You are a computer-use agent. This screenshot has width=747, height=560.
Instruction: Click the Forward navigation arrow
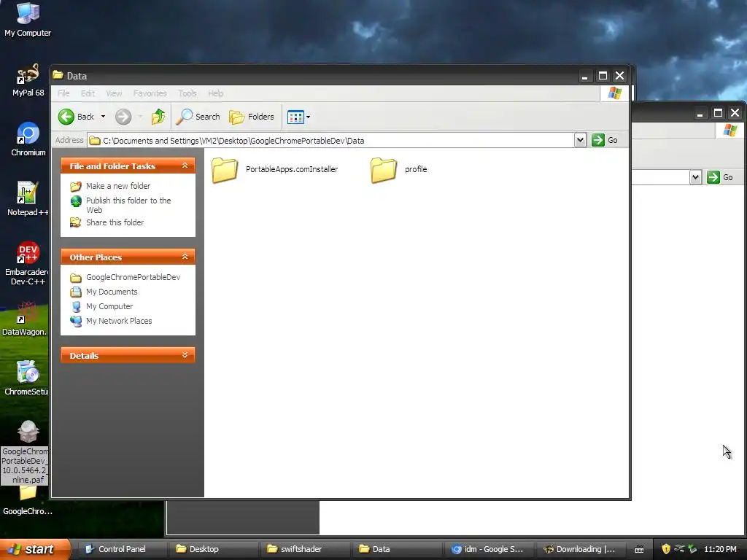[123, 117]
